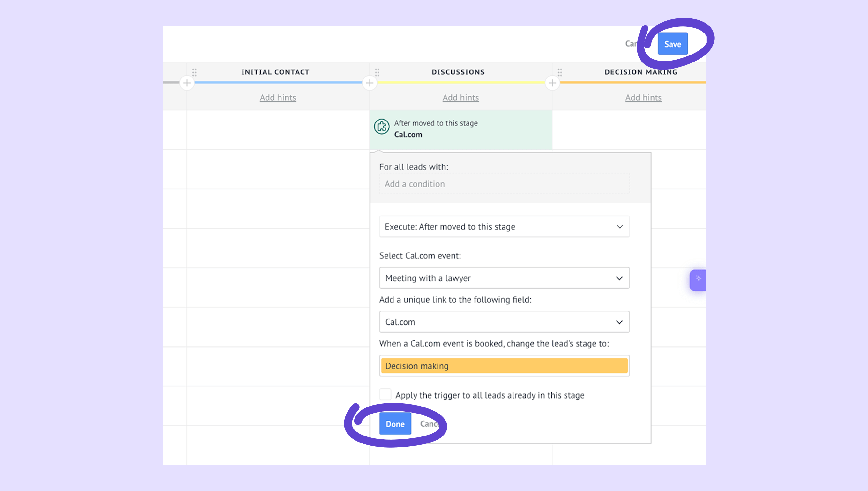Click Add hints under Initial Contact
This screenshot has height=491, width=868.
coord(278,98)
